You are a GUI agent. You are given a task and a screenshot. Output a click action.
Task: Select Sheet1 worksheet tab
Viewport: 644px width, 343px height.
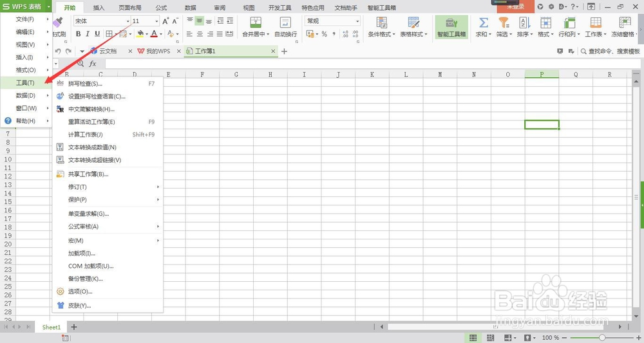click(x=52, y=327)
